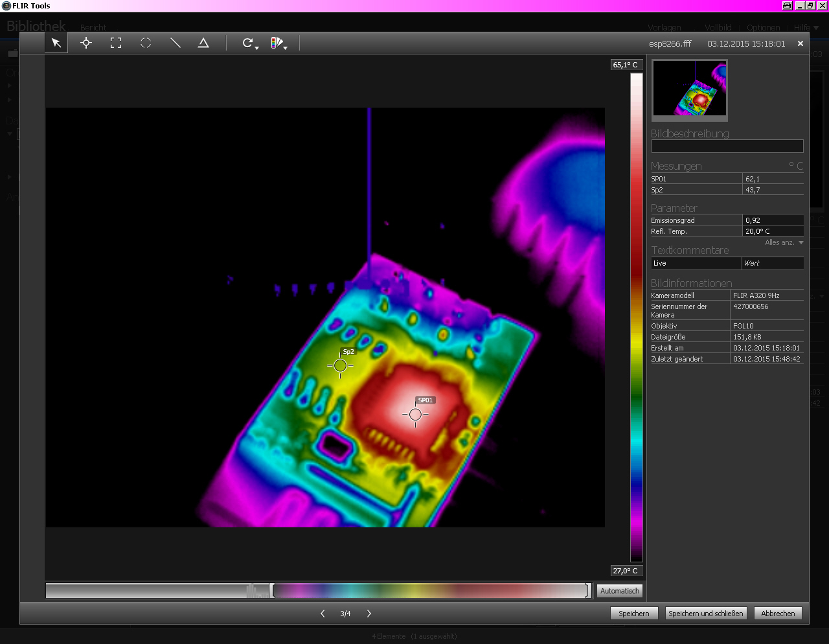The image size is (829, 644).
Task: Switch to the Bibliothek tab behind the editor
Action: (x=36, y=27)
